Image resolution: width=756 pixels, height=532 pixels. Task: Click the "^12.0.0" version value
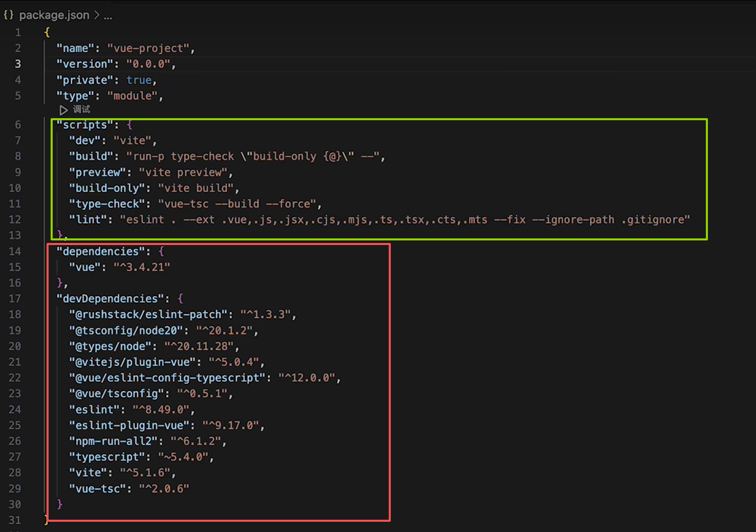click(306, 378)
